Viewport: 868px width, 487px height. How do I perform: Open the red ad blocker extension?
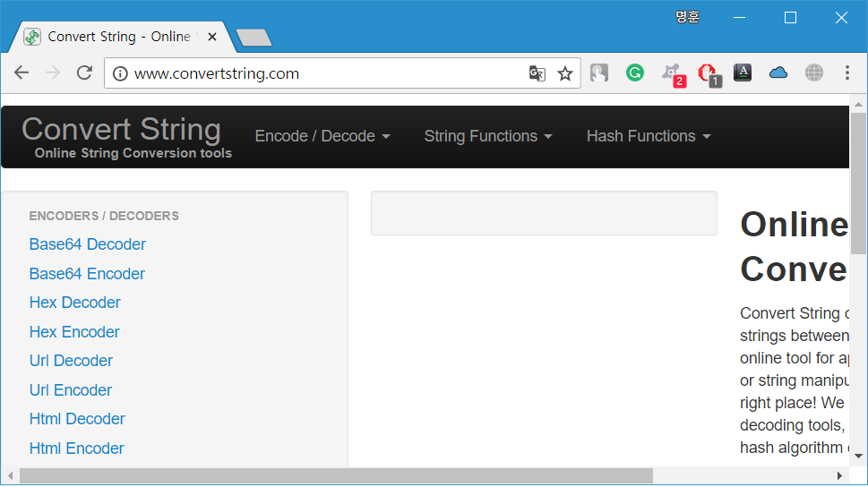(709, 74)
